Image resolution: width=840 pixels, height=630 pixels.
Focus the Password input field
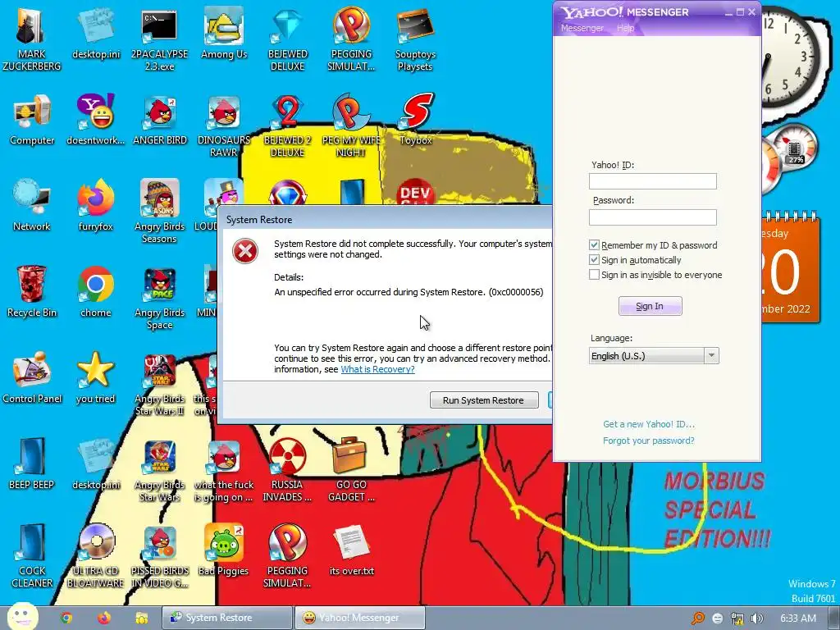point(652,217)
